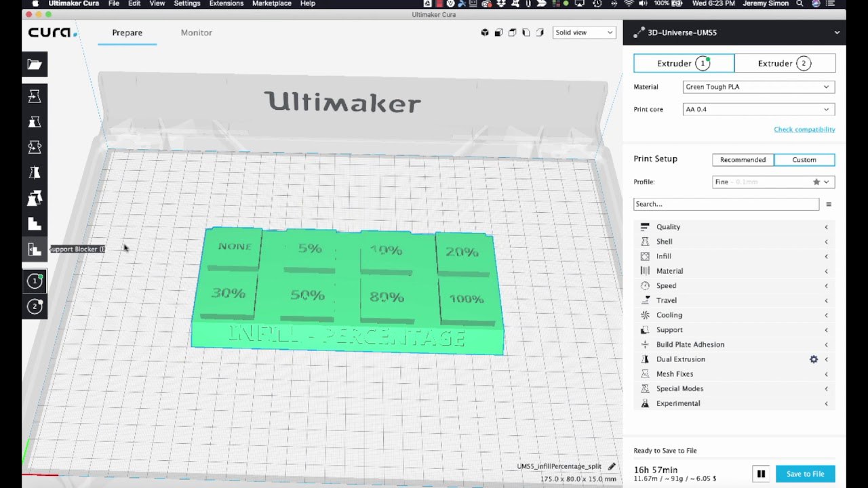Viewport: 868px width, 488px height.
Task: Switch to Extruder 2 tab
Action: (x=785, y=63)
